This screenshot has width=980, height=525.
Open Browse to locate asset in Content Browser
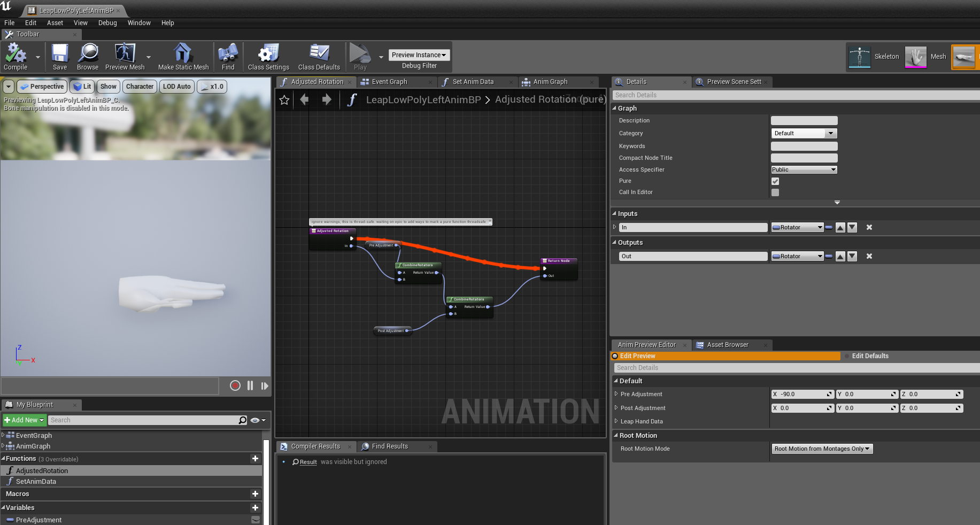[87, 56]
